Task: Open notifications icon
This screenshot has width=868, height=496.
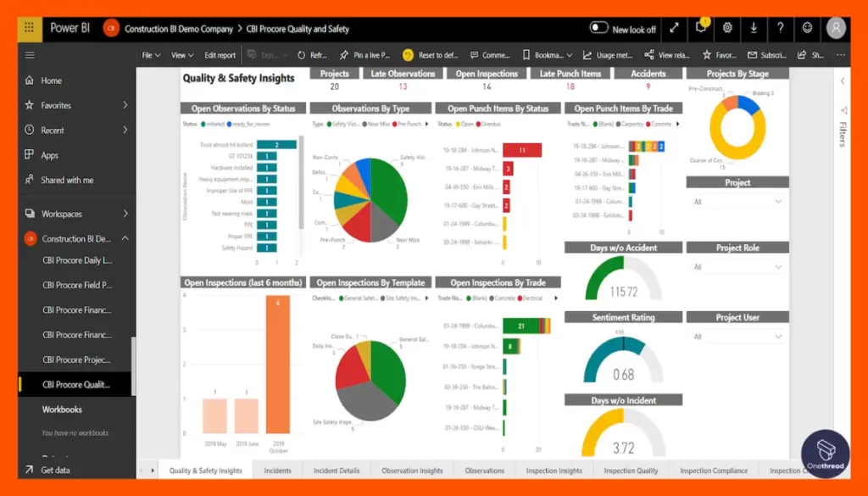Action: [701, 28]
